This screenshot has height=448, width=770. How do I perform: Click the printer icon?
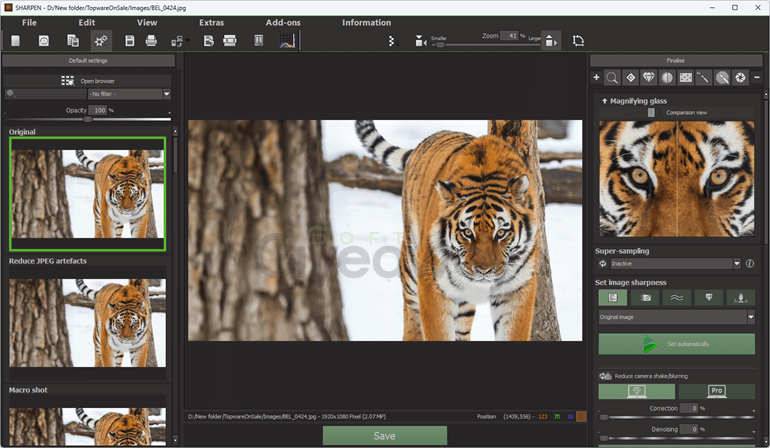(151, 41)
